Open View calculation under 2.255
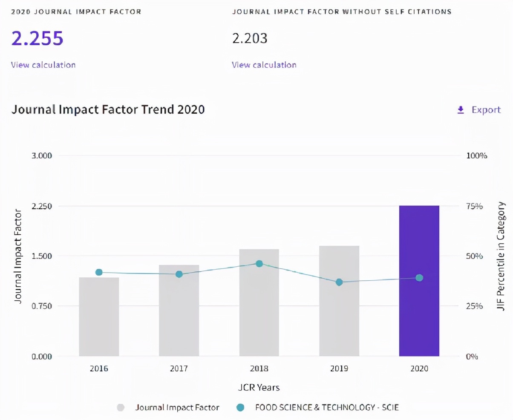 pos(43,65)
